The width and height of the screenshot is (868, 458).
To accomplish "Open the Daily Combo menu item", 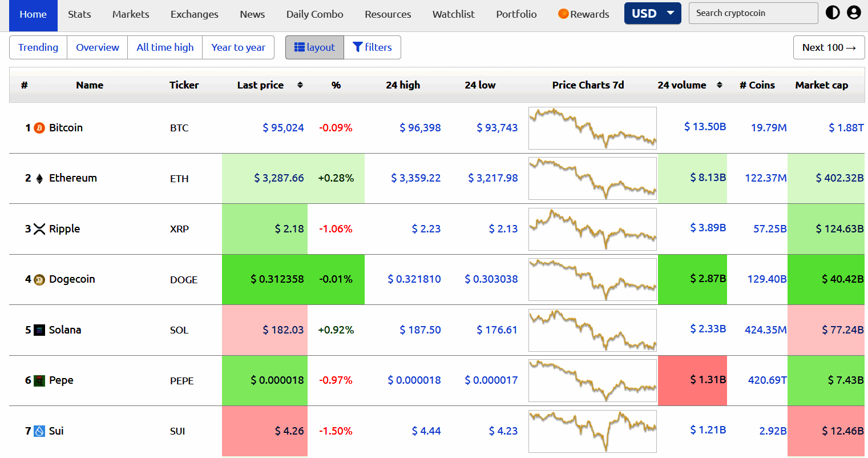I will pos(314,14).
